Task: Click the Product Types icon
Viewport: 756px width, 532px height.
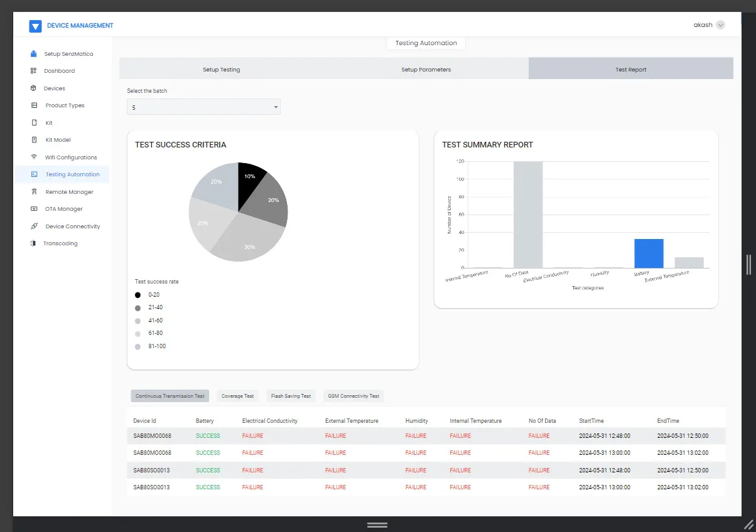Action: tap(34, 105)
